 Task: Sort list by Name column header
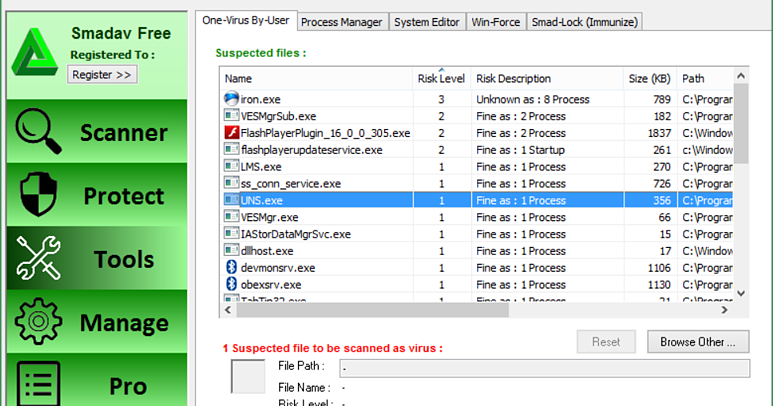[x=316, y=79]
